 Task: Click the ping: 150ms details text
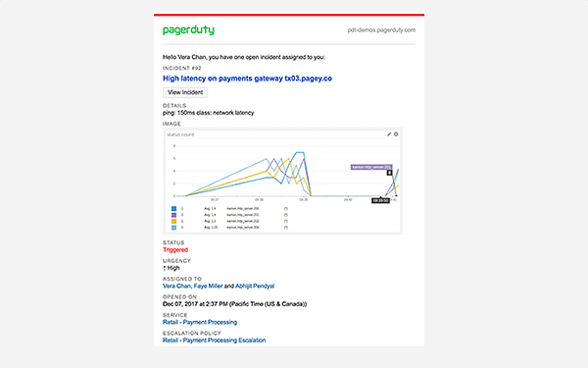[208, 113]
